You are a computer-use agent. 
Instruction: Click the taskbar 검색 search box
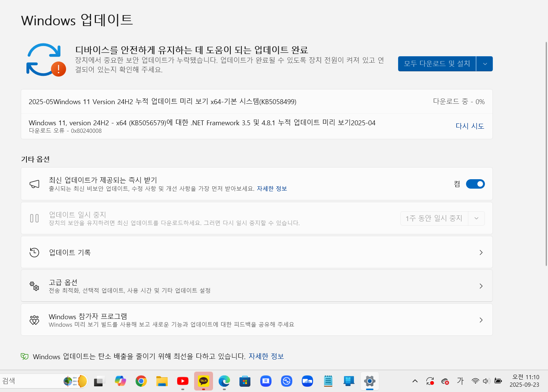click(x=45, y=381)
